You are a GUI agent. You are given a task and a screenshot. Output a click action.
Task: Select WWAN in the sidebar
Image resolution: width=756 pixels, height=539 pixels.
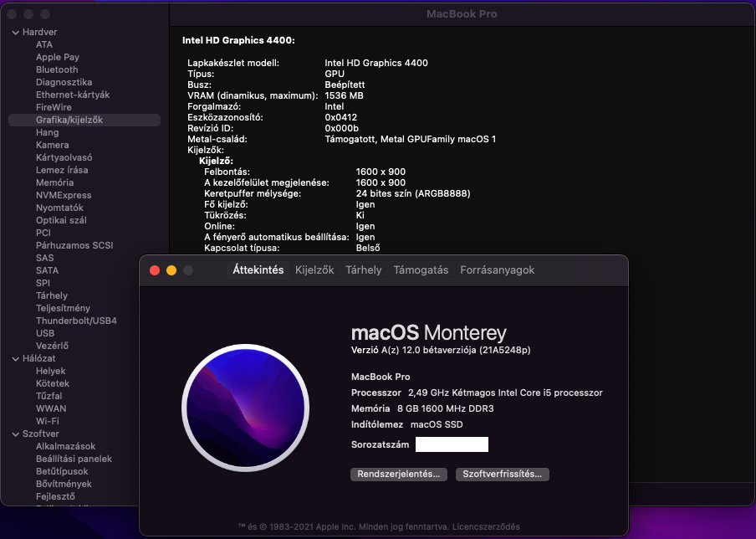coord(51,408)
